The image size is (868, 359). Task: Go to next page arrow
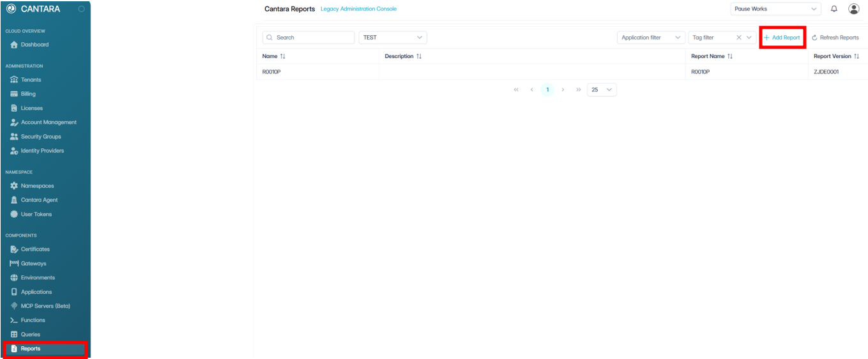[x=563, y=90]
